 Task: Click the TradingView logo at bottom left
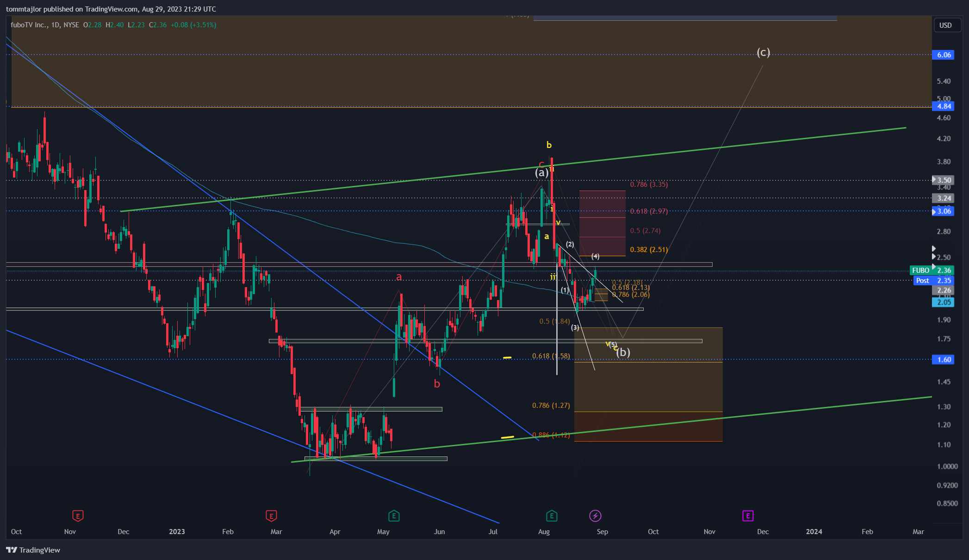pyautogui.click(x=33, y=550)
